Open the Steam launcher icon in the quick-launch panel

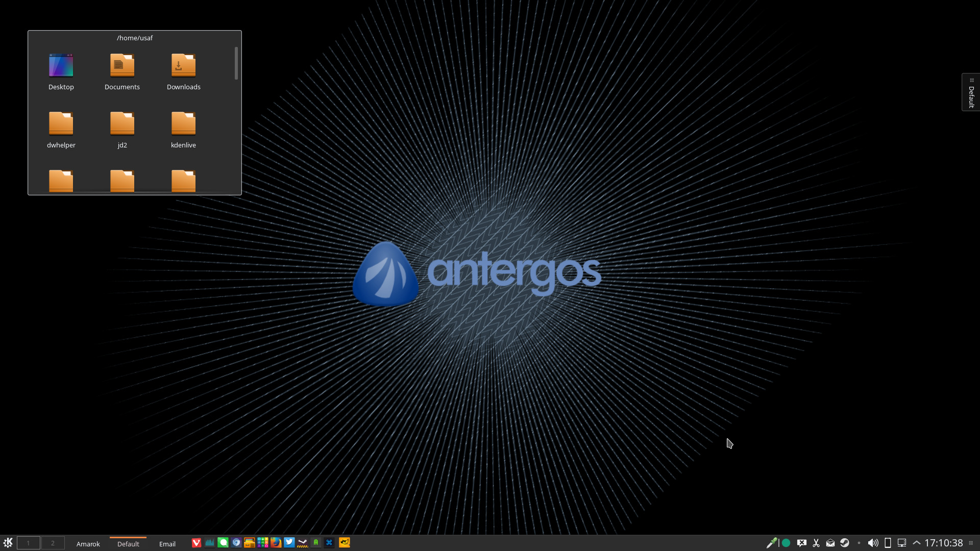tap(303, 543)
